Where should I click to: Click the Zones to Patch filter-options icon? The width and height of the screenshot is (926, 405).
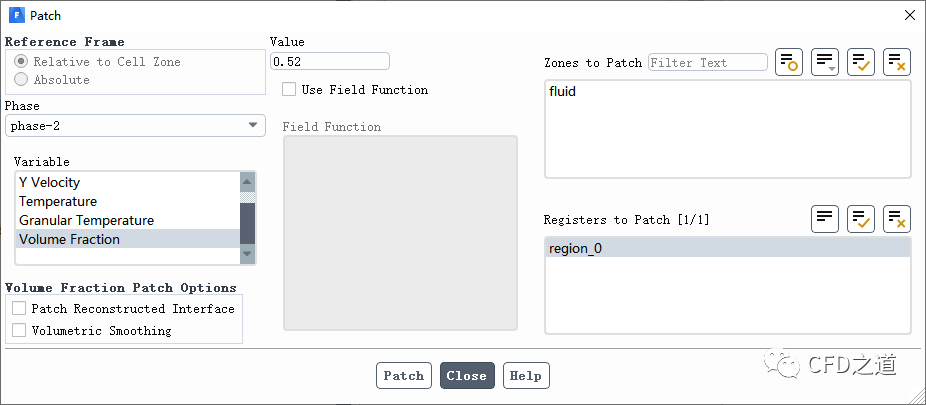click(789, 62)
